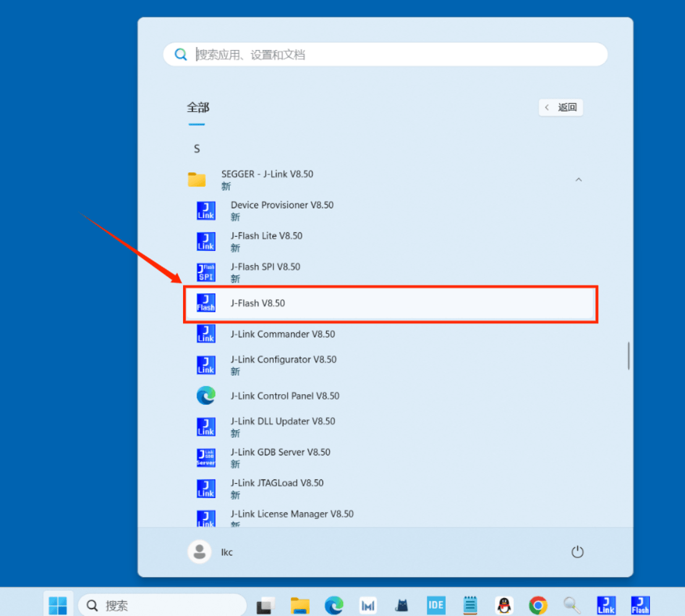The height and width of the screenshot is (616, 685).
Task: Select the 'J-Link Commander V8.50' label
Action: click(x=283, y=334)
